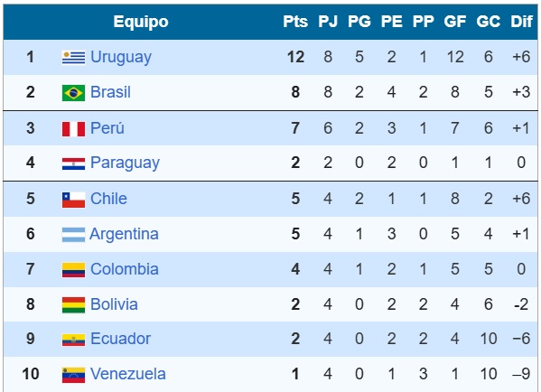Click the Venezuela flag icon
541x392 pixels.
[73, 375]
